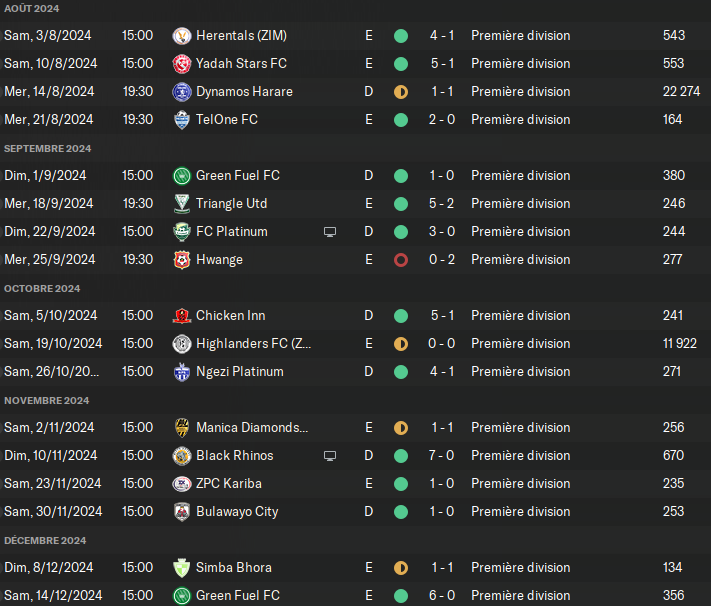Select the Bulawayo City fixture row date
This screenshot has height=606, width=711.
[x=53, y=512]
